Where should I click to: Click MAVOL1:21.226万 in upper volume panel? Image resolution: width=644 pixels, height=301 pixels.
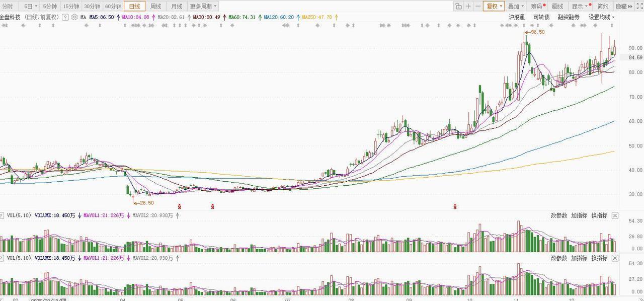[105, 215]
